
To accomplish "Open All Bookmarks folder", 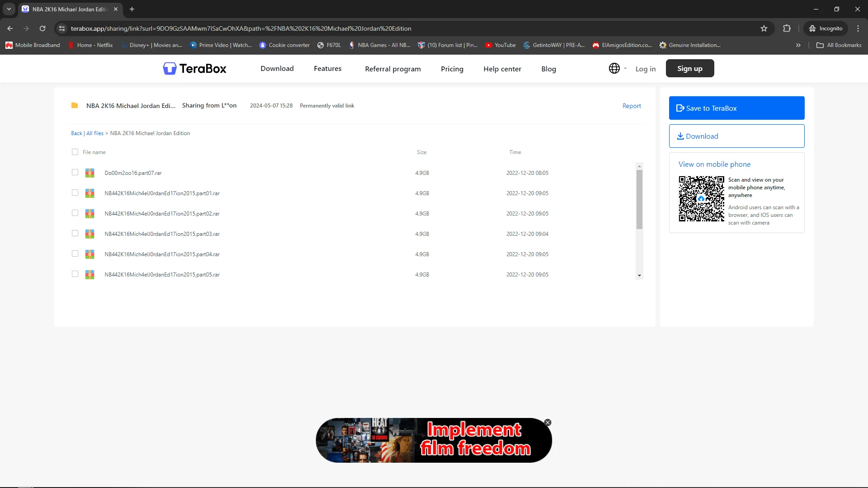I will [x=839, y=45].
